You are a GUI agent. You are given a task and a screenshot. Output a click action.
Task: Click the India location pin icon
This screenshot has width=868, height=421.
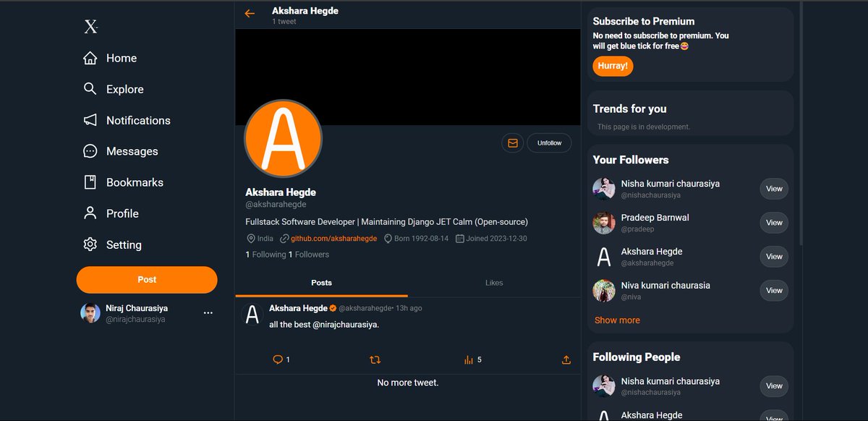251,239
